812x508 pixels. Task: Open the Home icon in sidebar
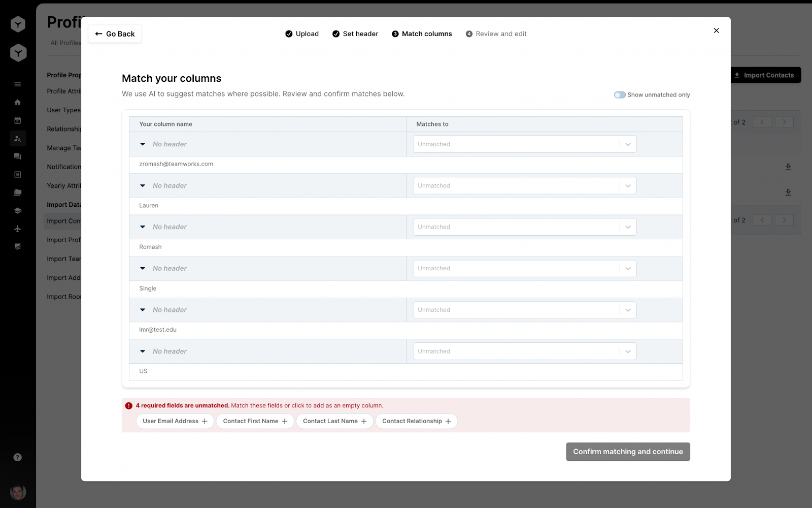18,102
